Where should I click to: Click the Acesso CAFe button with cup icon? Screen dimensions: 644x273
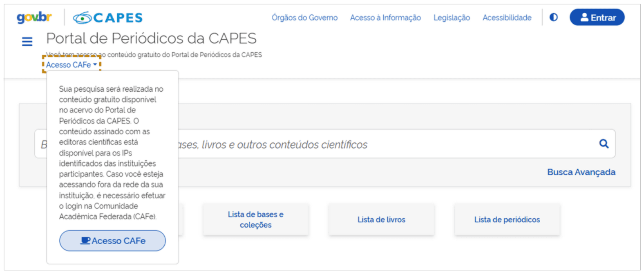pos(112,241)
